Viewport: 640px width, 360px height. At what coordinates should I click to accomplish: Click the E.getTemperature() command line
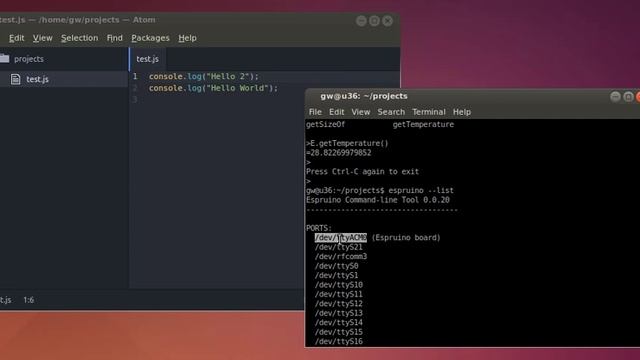pos(347,143)
